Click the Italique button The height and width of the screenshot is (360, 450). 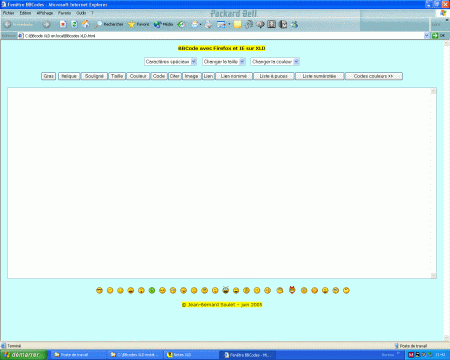[69, 76]
